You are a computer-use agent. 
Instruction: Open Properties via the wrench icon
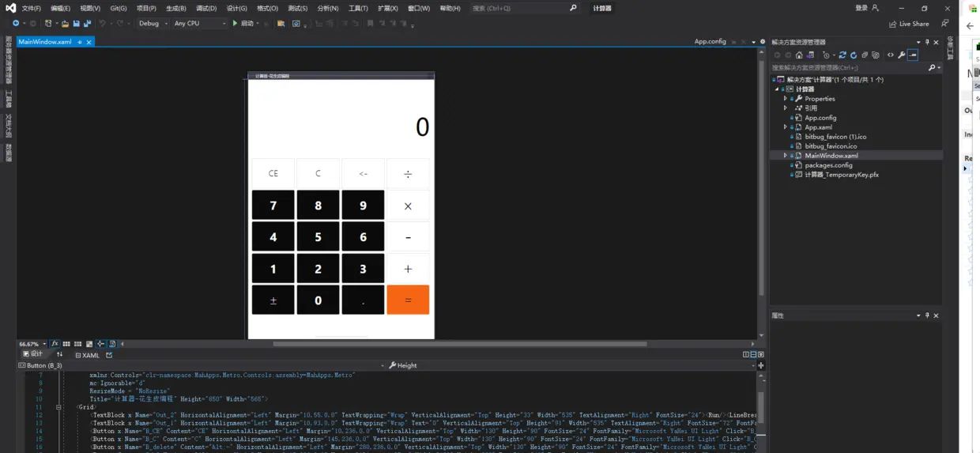click(901, 55)
